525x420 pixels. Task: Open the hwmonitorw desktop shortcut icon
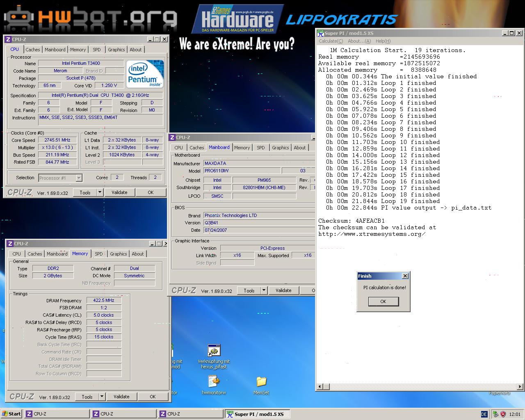(x=214, y=381)
